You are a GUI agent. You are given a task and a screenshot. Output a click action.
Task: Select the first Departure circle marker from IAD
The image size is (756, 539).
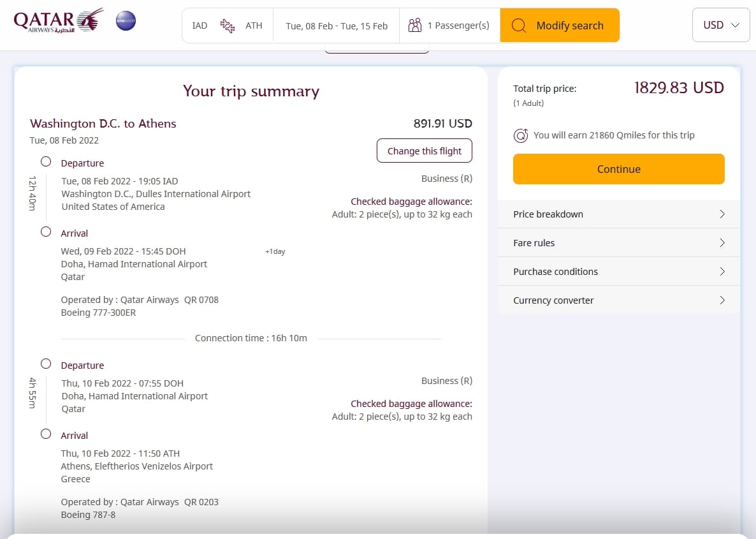[46, 162]
